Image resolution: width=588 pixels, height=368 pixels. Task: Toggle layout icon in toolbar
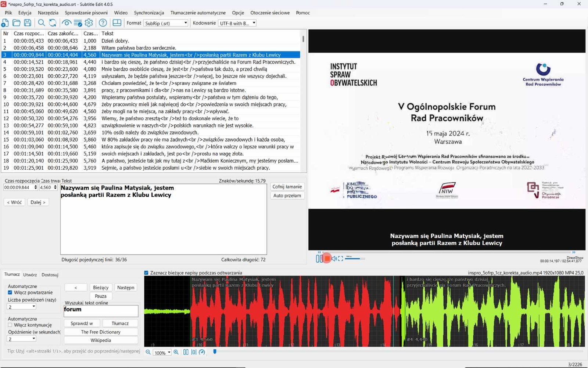tap(117, 23)
